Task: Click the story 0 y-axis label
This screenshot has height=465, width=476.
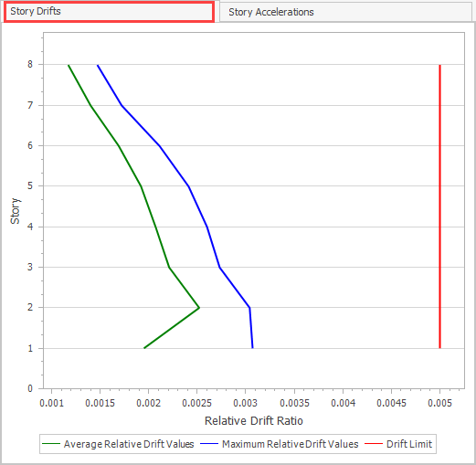Action: [30, 388]
